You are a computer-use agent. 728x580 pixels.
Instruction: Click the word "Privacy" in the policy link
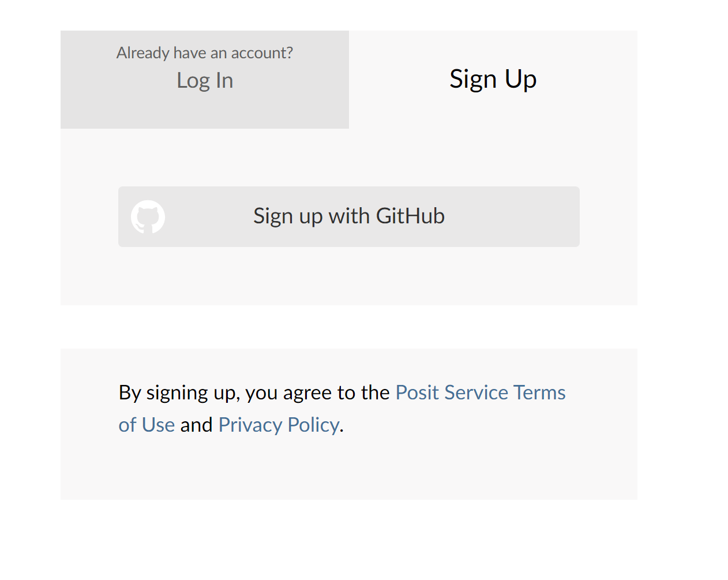[250, 425]
